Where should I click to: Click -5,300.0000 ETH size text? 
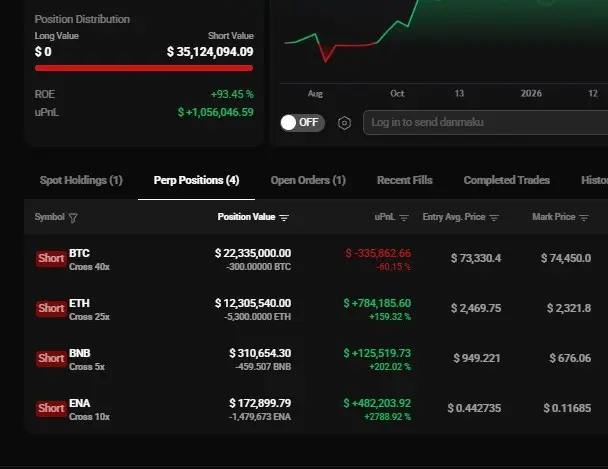coord(257,317)
